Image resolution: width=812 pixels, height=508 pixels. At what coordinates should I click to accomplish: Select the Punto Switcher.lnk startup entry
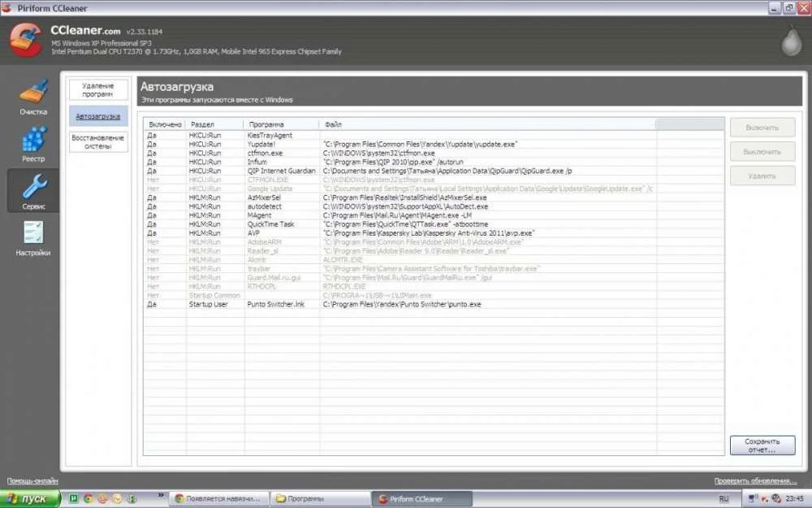coord(434,304)
